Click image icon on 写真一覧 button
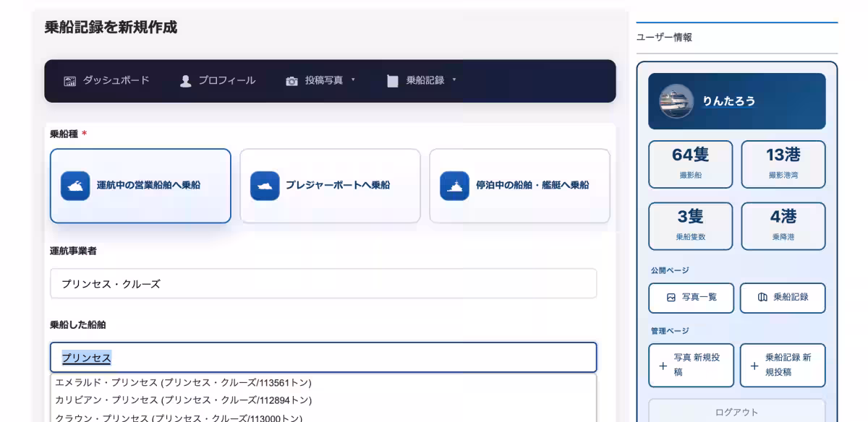 tap(671, 297)
